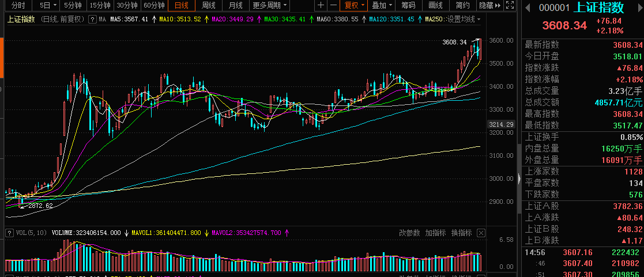644x277 pixels.
Task: Select the 周线 weekly chart tab
Action: 208,5
